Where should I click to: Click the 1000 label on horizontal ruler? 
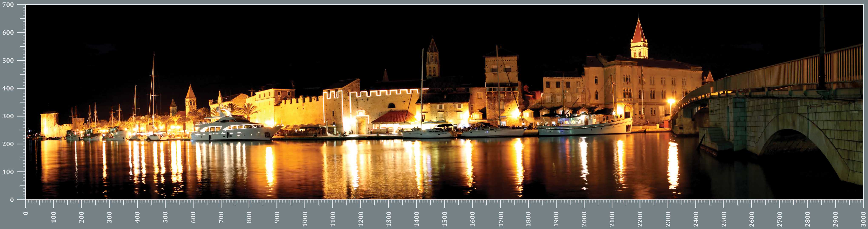(x=305, y=219)
